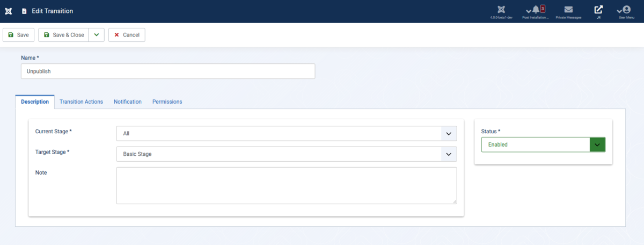Open Post Installation messages bell icon
644x245 pixels.
pos(536,10)
